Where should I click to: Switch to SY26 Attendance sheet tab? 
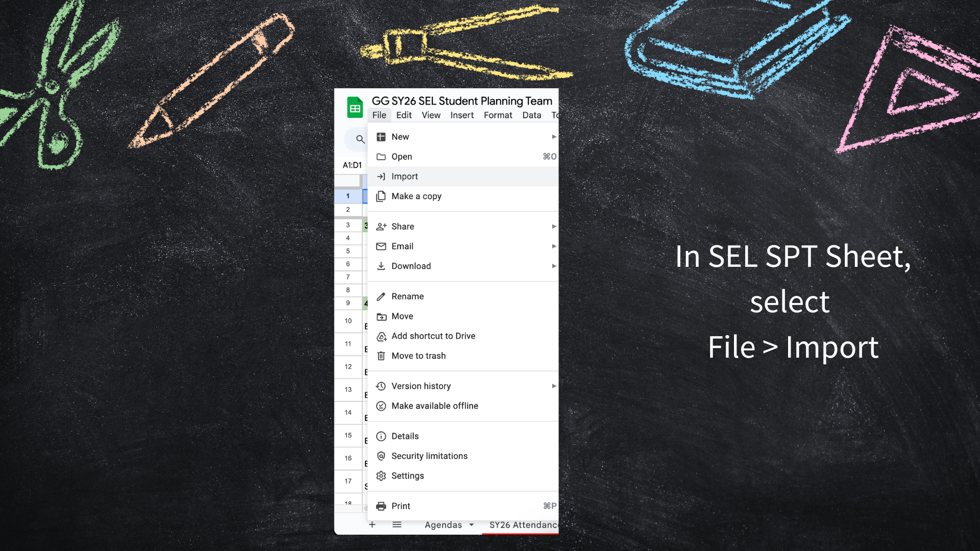coord(523,525)
